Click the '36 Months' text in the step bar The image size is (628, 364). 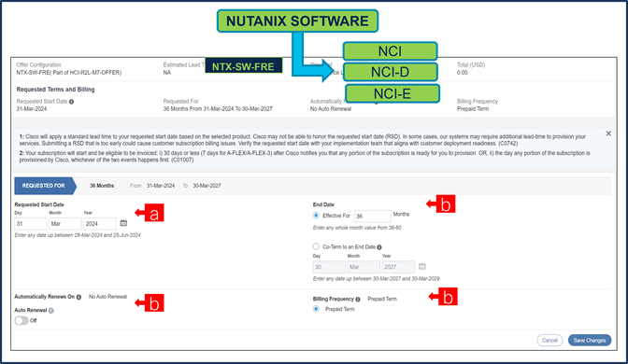coord(102,186)
